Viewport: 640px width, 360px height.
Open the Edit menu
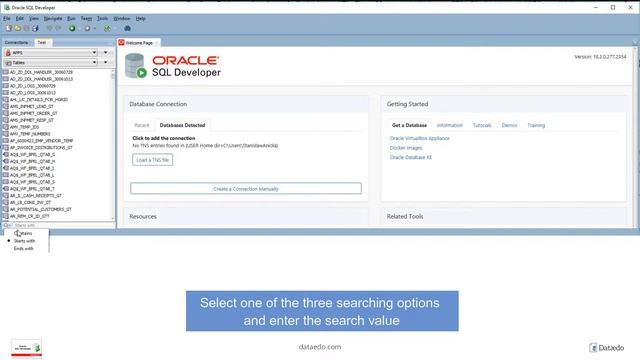(x=20, y=18)
